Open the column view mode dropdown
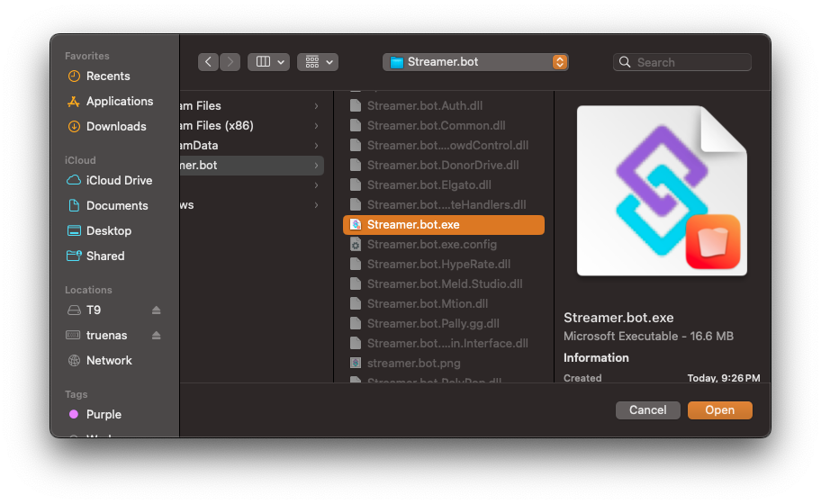Viewport: 821px width, 504px height. pos(268,62)
